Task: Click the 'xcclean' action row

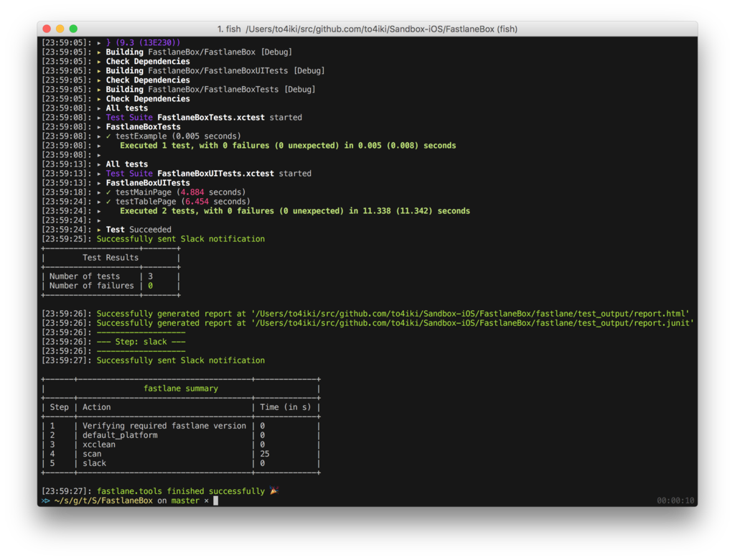Action: point(99,444)
